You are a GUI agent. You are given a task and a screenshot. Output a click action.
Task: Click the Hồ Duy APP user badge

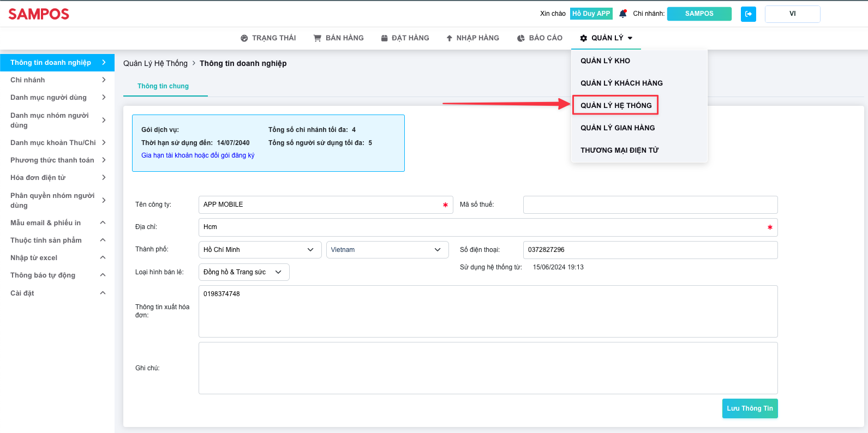tap(591, 14)
